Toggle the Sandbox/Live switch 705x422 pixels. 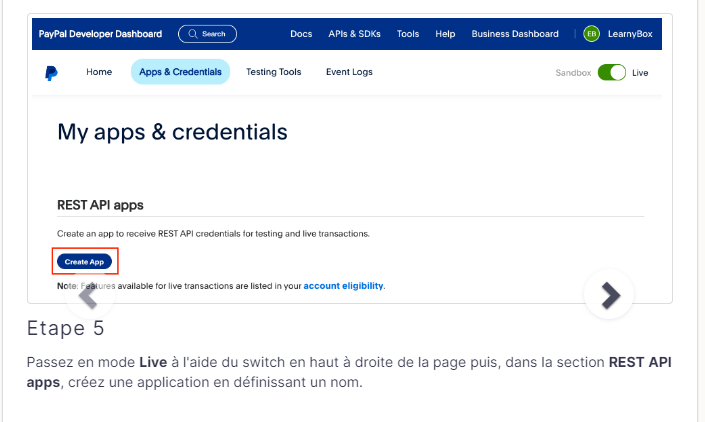click(611, 73)
